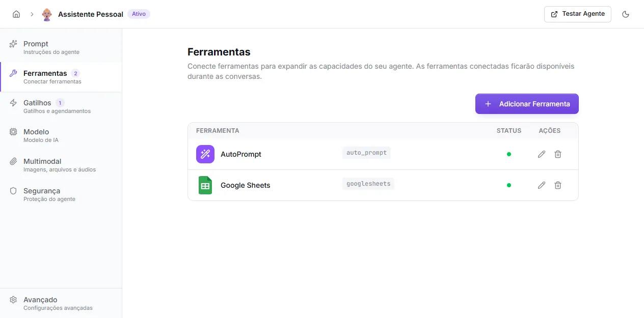Viewport: 644px width, 318px height.
Task: Click the FERRAMENTA column header
Action: [x=218, y=131]
